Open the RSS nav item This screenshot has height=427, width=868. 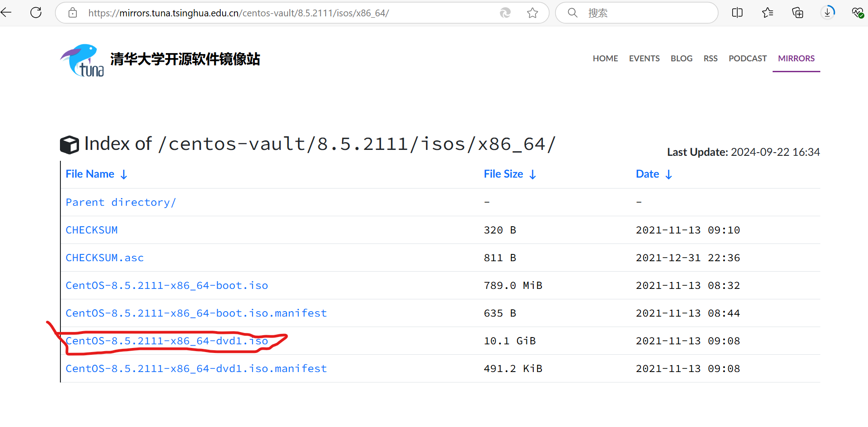(710, 59)
